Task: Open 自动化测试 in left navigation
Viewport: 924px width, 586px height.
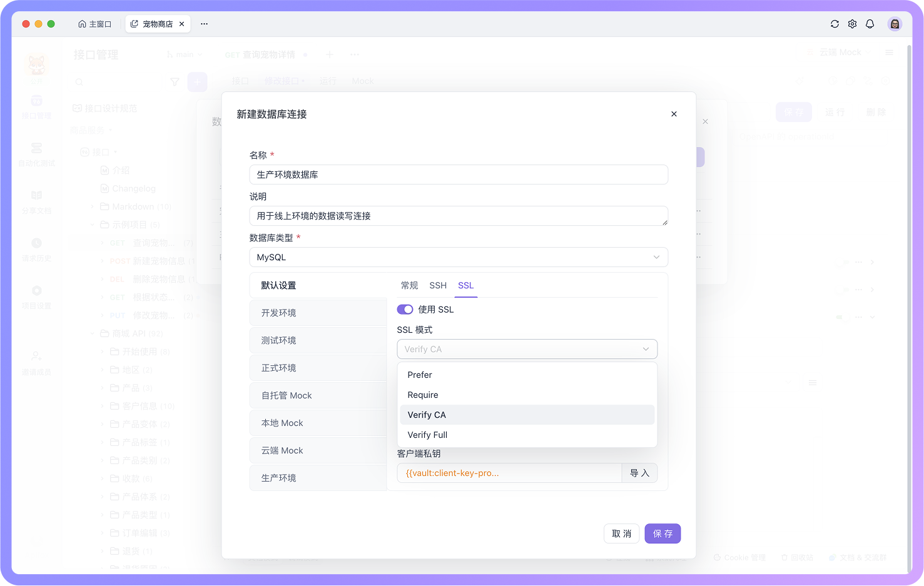Action: coord(36,154)
